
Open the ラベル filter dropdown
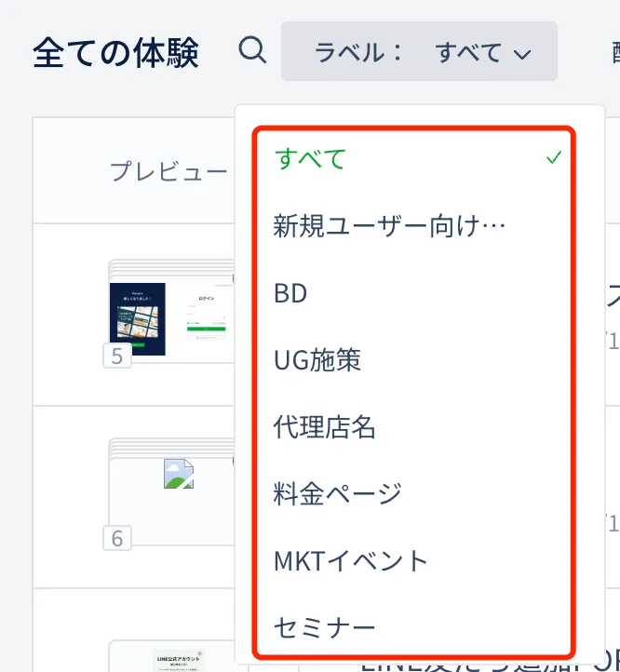click(x=419, y=52)
